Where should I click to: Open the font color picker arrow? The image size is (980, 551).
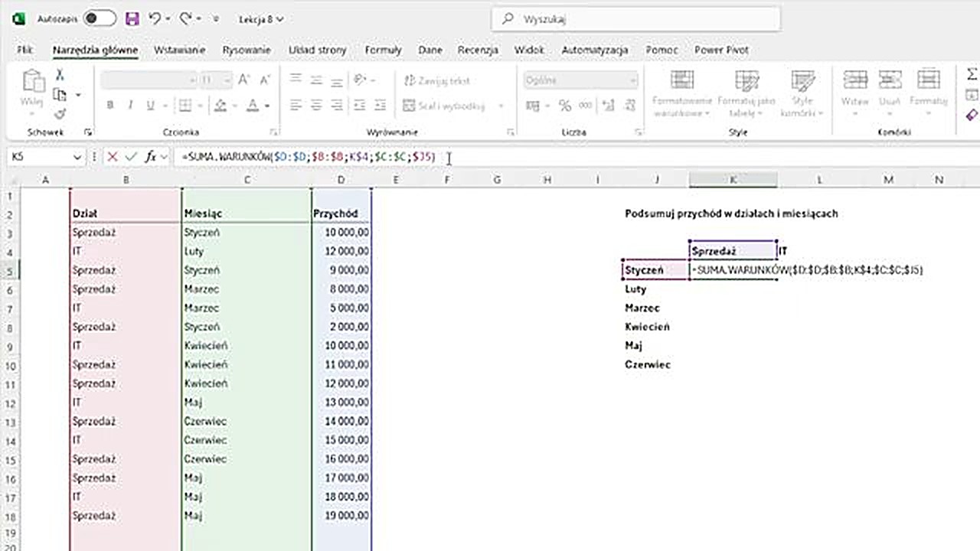pyautogui.click(x=267, y=106)
